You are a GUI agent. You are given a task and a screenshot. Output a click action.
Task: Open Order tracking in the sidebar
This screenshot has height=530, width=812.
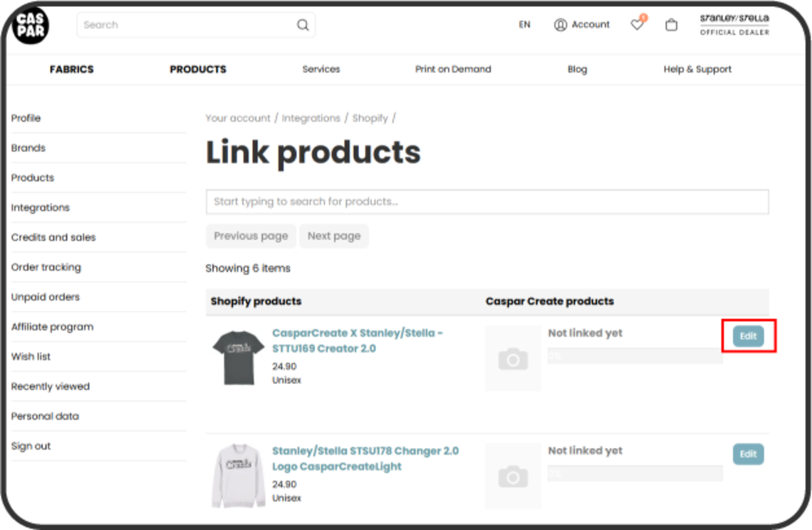pos(46,267)
